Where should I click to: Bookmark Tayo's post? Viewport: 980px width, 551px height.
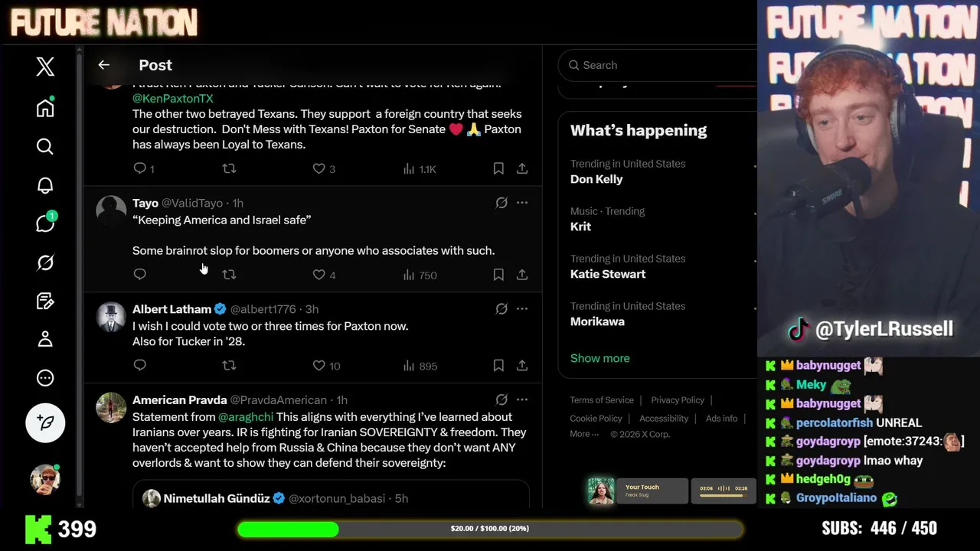click(498, 274)
